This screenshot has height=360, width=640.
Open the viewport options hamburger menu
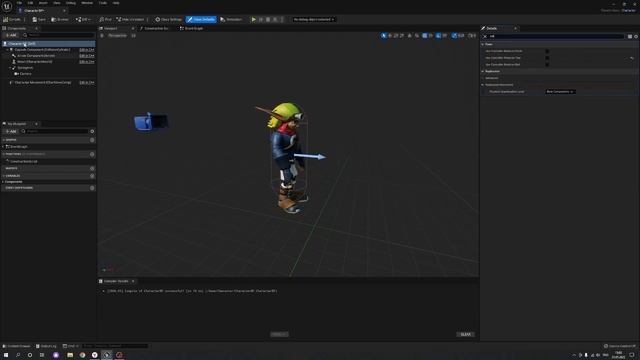point(102,36)
